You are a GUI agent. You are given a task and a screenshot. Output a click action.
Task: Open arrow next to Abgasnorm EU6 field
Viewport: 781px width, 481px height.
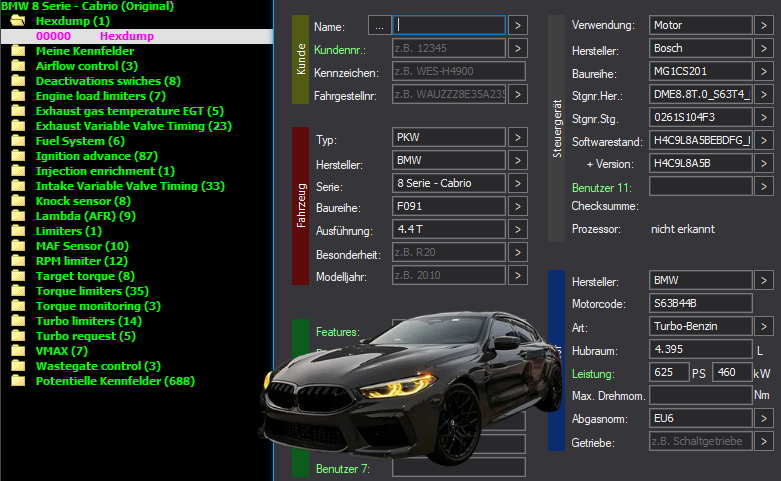point(764,418)
